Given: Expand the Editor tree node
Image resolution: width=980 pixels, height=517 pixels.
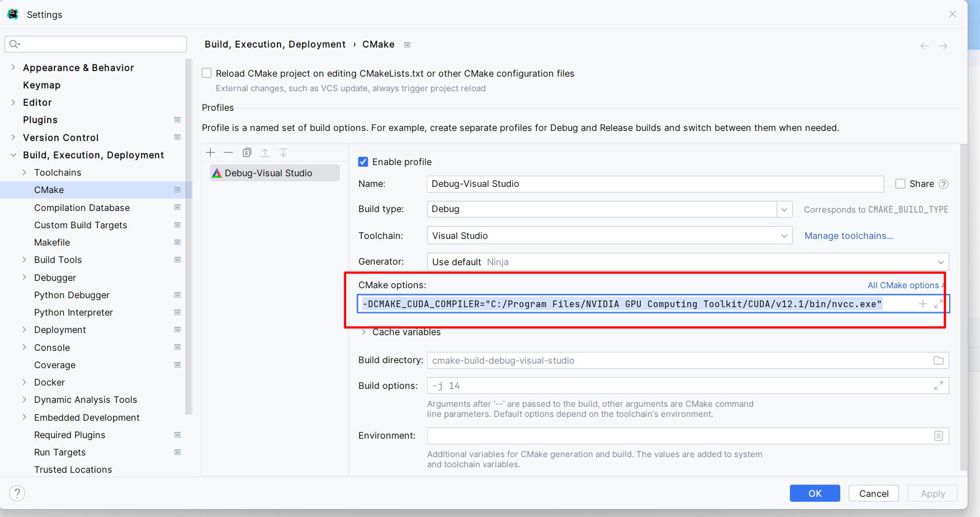Looking at the screenshot, I should 13,102.
